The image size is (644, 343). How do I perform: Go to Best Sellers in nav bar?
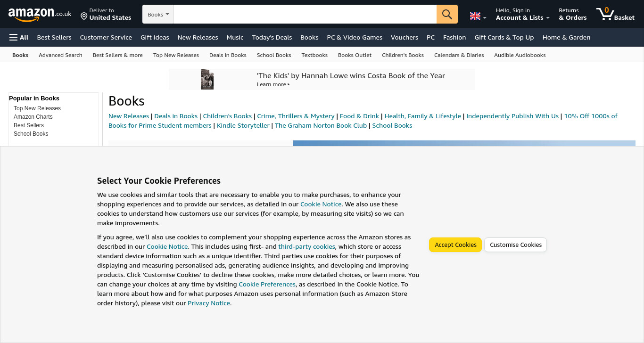54,37
